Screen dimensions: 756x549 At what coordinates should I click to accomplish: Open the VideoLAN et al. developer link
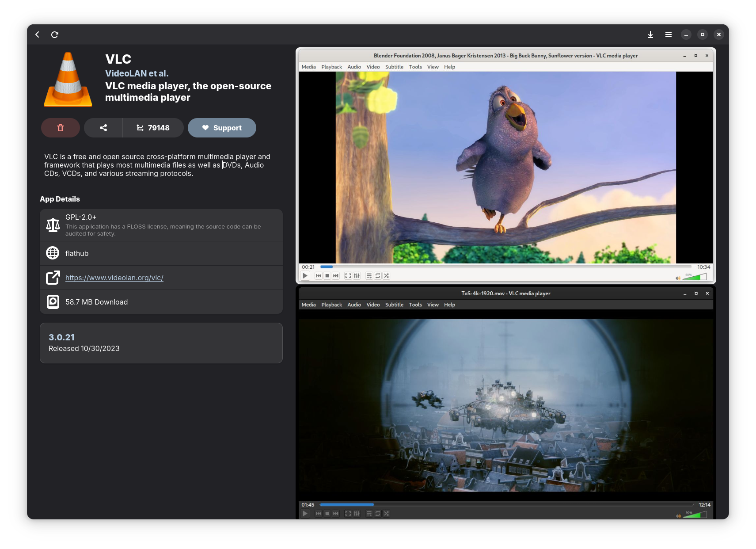(x=137, y=73)
